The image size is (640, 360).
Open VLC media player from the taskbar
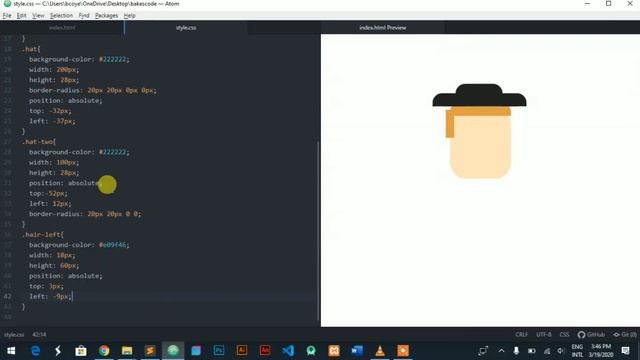[380, 351]
